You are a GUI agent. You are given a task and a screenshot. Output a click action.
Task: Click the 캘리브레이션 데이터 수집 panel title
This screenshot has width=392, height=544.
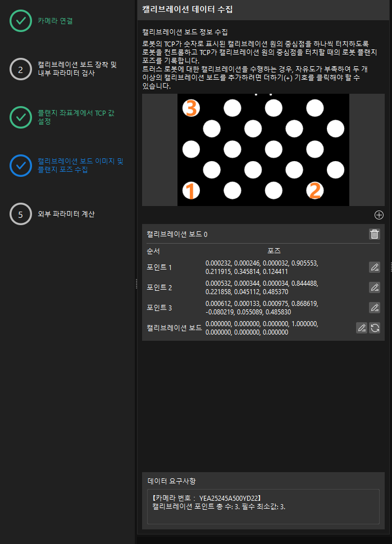(x=187, y=10)
